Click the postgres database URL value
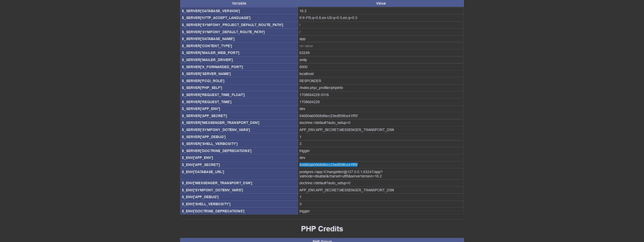644x242 pixels. coord(341,174)
